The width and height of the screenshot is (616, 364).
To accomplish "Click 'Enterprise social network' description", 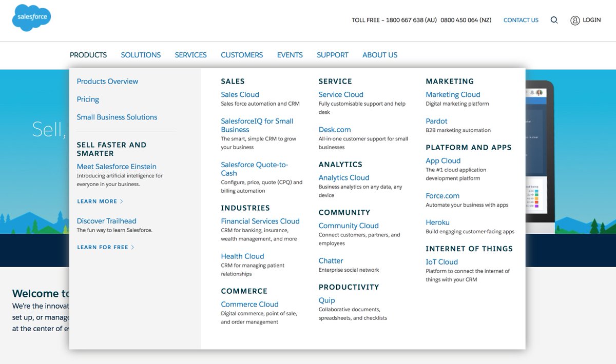I will tap(349, 270).
